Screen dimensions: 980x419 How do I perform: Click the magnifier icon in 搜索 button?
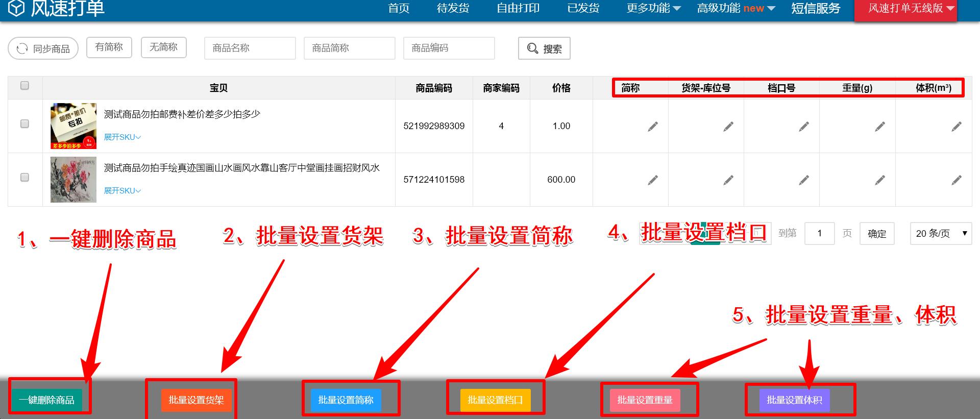pos(532,48)
